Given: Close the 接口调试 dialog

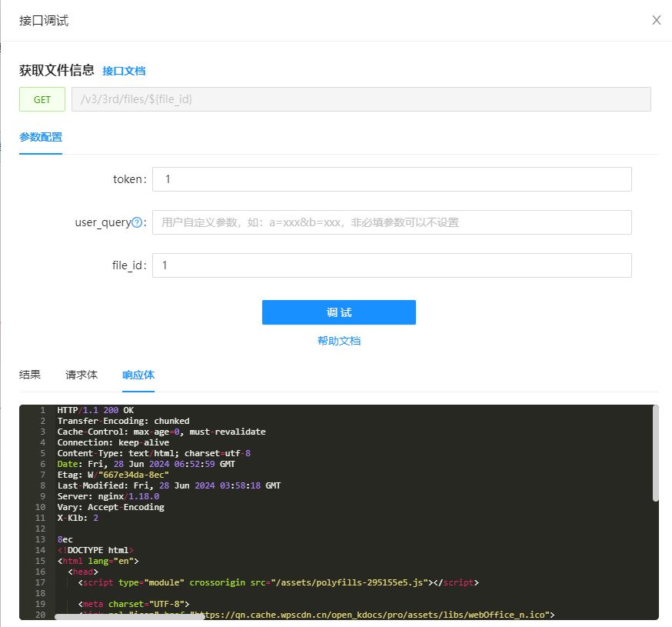Looking at the screenshot, I should point(656,20).
